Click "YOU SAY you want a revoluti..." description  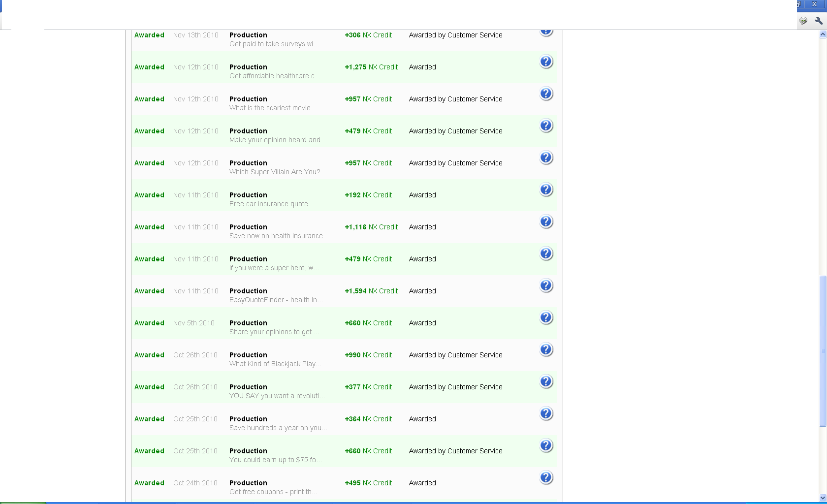point(277,396)
